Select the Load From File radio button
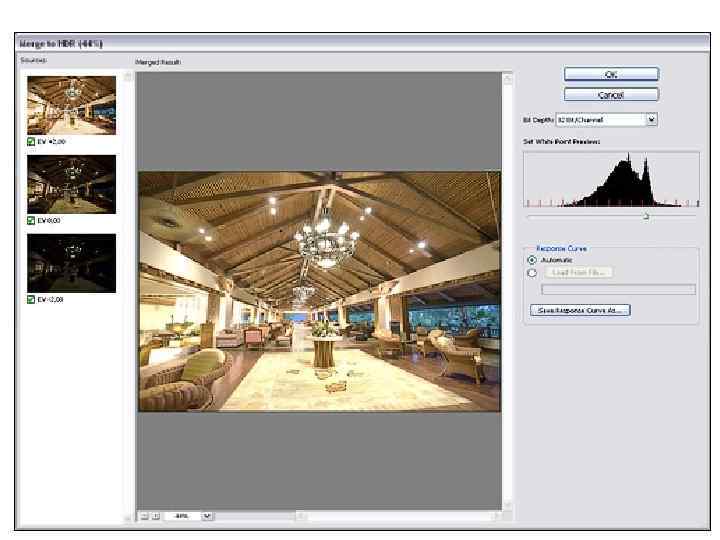Screen dimensions: 720x540 [x=532, y=272]
